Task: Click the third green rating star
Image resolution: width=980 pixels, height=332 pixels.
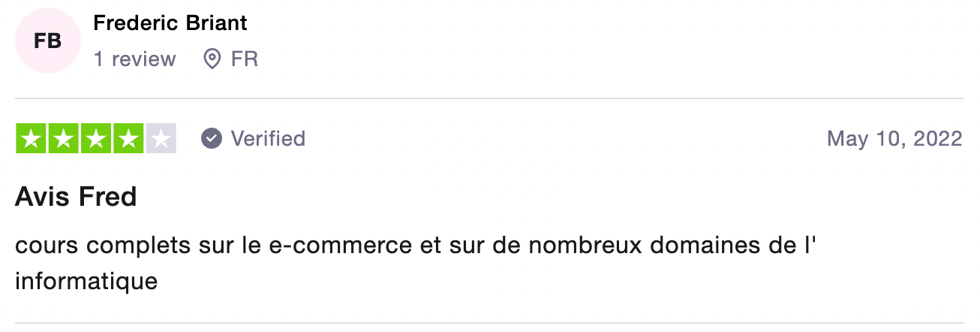Action: tap(96, 139)
